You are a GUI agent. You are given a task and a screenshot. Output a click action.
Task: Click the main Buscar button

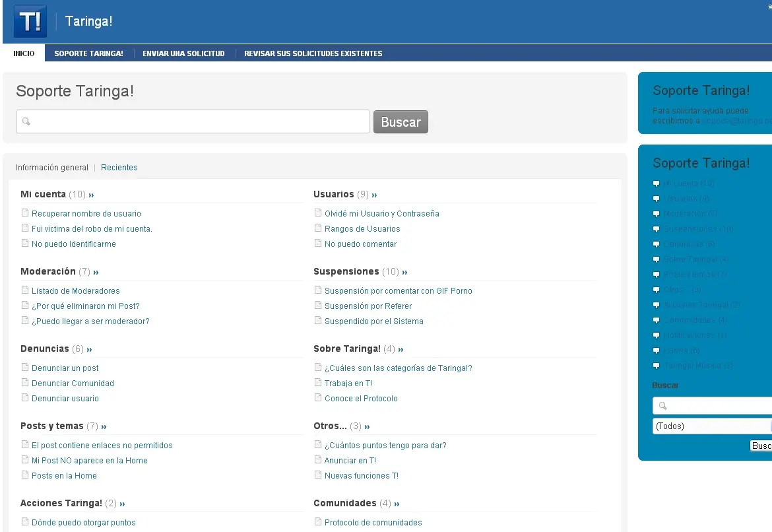pos(401,121)
